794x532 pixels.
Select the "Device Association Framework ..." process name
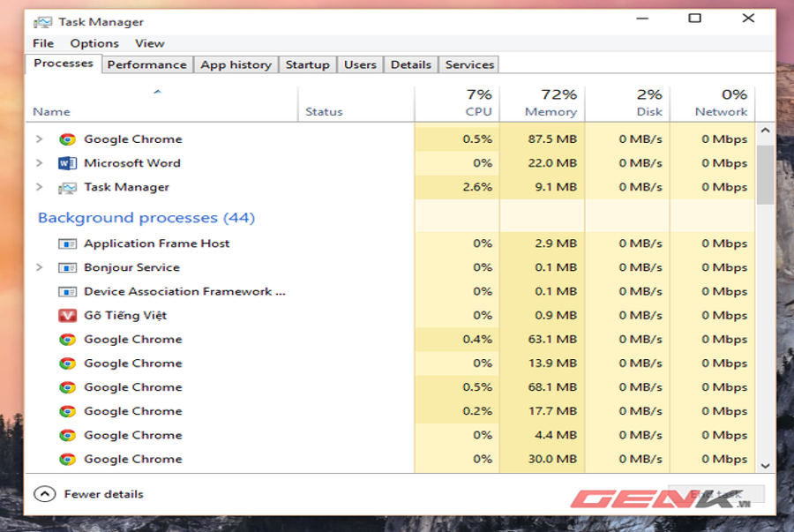(x=184, y=291)
